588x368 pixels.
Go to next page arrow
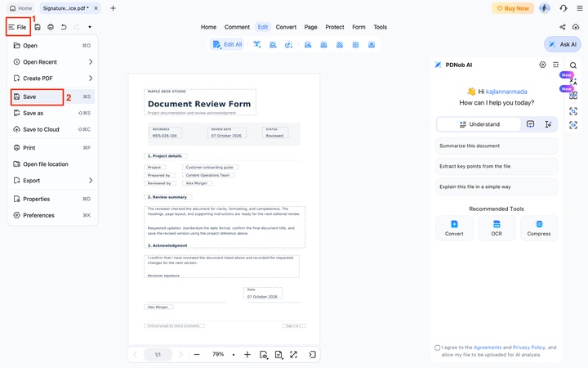click(x=180, y=354)
